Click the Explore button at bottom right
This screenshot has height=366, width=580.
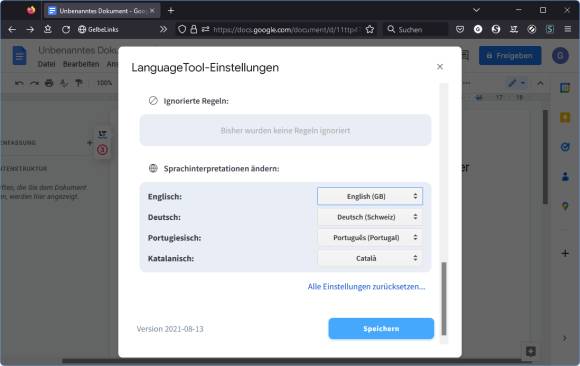531,351
